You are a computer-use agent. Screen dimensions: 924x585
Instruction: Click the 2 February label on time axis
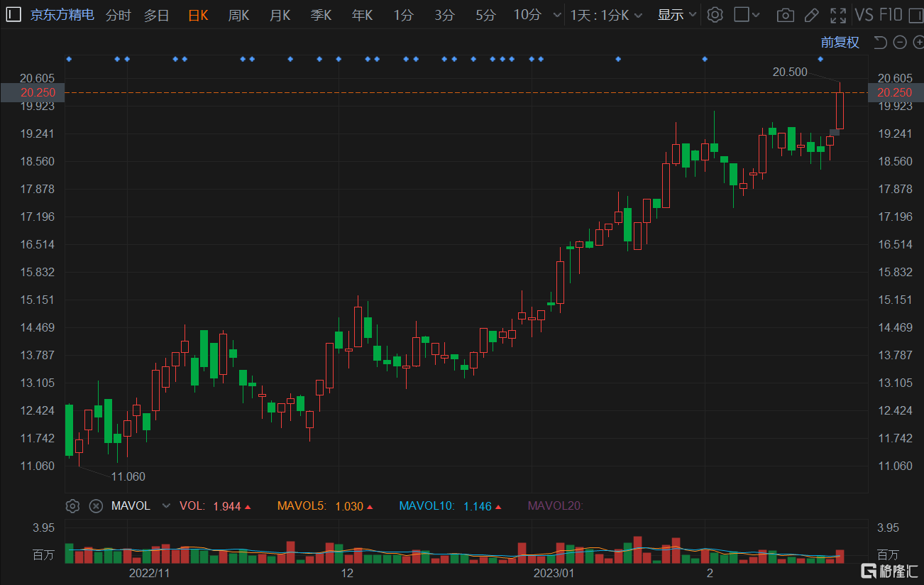(709, 573)
